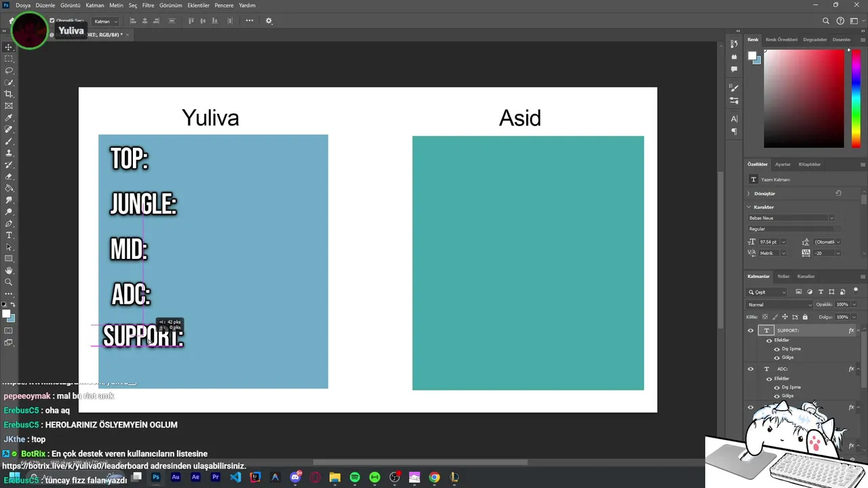Open the Eklentiler menu
The image size is (868, 488).
click(x=198, y=5)
